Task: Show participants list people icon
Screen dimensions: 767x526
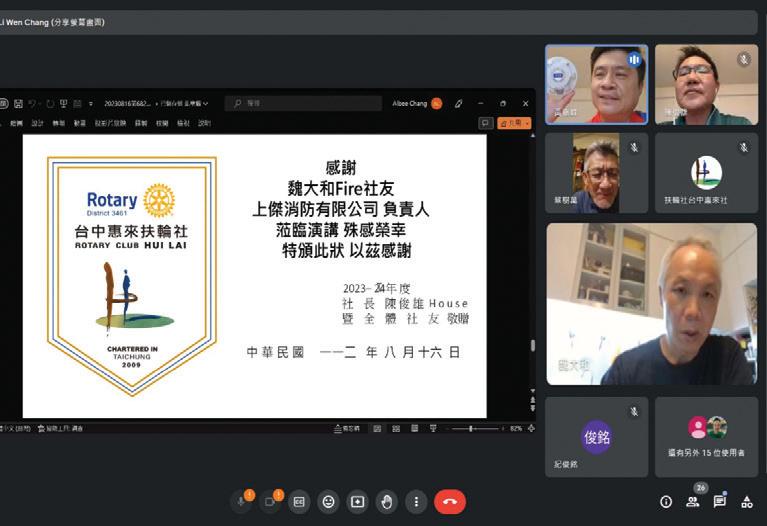Action: click(x=693, y=502)
